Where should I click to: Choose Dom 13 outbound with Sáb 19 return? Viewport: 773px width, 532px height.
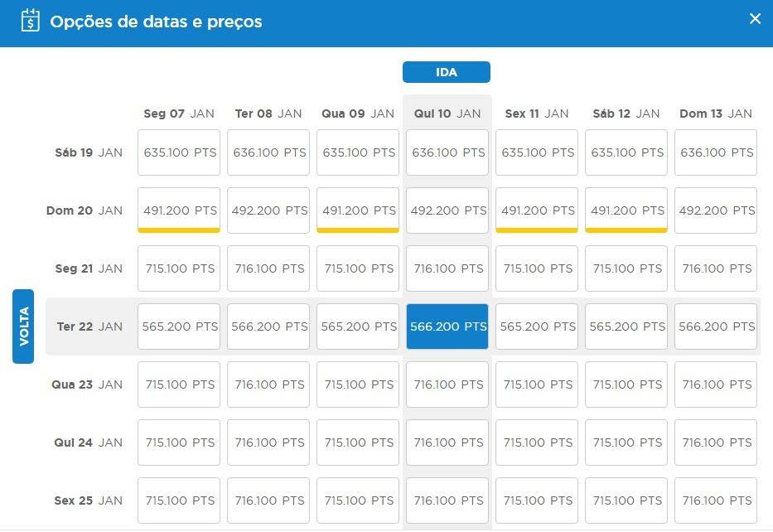[716, 152]
